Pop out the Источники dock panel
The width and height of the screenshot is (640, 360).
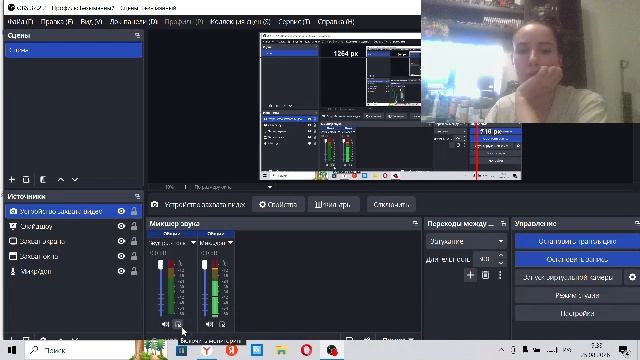[x=137, y=196]
